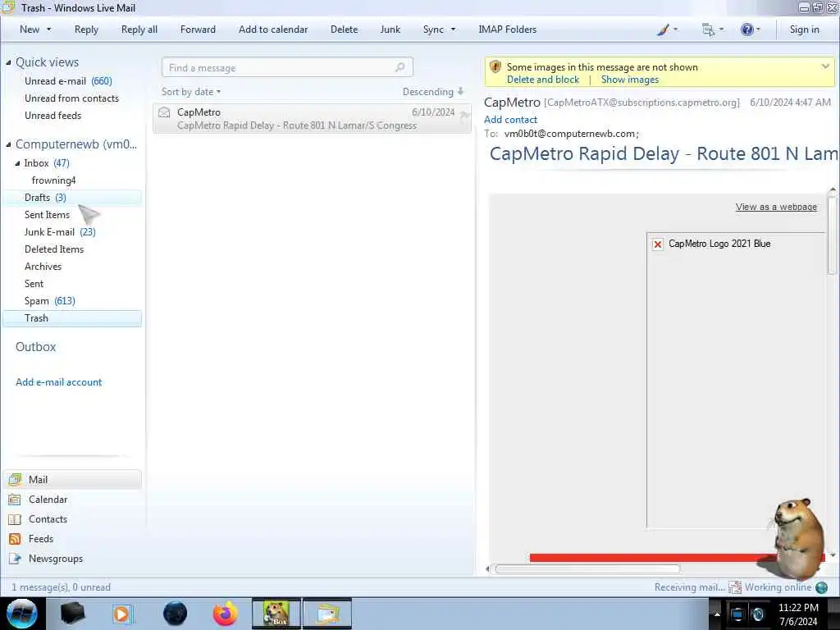Viewport: 840px width, 630px height.
Task: Click Delete and block link
Action: pyautogui.click(x=543, y=80)
